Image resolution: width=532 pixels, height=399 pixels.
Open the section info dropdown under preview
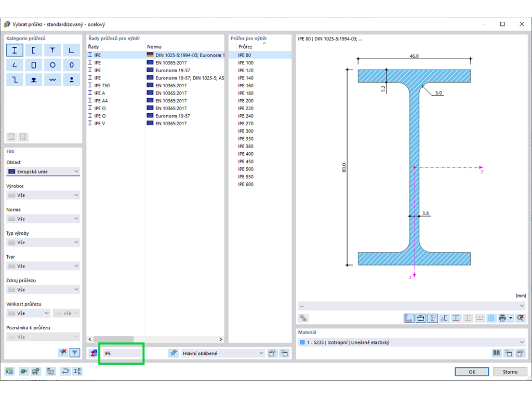tap(411, 306)
